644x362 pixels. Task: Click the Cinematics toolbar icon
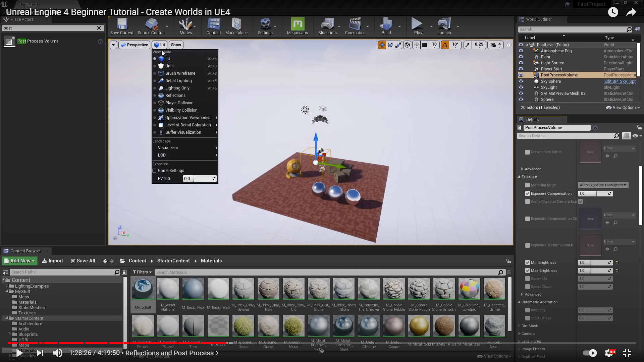point(355,26)
